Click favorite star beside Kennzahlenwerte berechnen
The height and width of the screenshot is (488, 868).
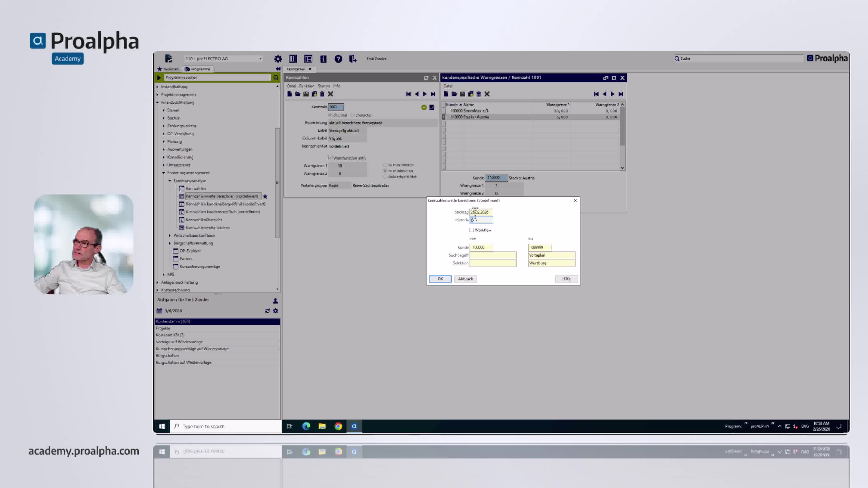coord(265,196)
